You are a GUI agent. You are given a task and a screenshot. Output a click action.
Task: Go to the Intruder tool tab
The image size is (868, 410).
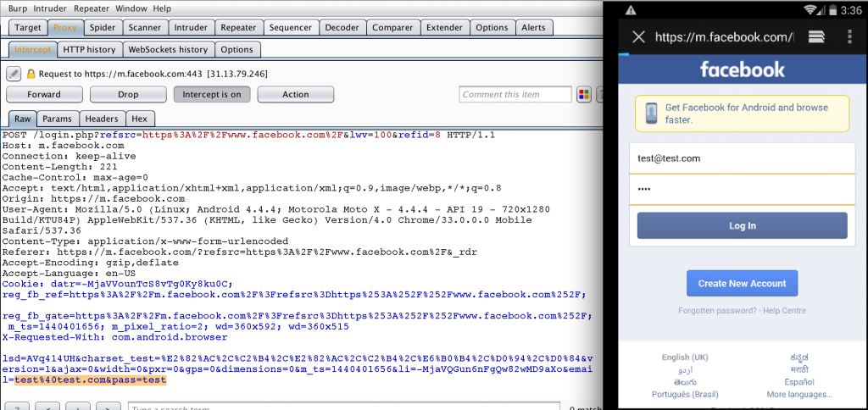[191, 27]
